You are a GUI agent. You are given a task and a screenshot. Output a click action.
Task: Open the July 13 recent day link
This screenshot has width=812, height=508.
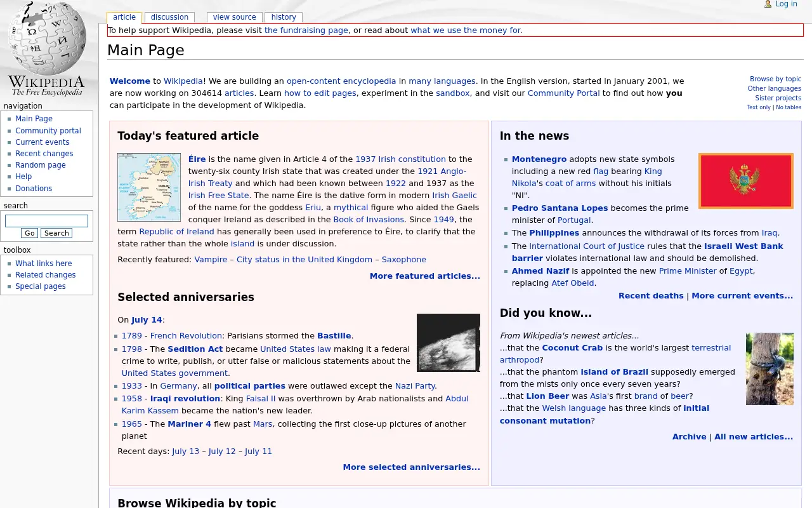pyautogui.click(x=185, y=451)
